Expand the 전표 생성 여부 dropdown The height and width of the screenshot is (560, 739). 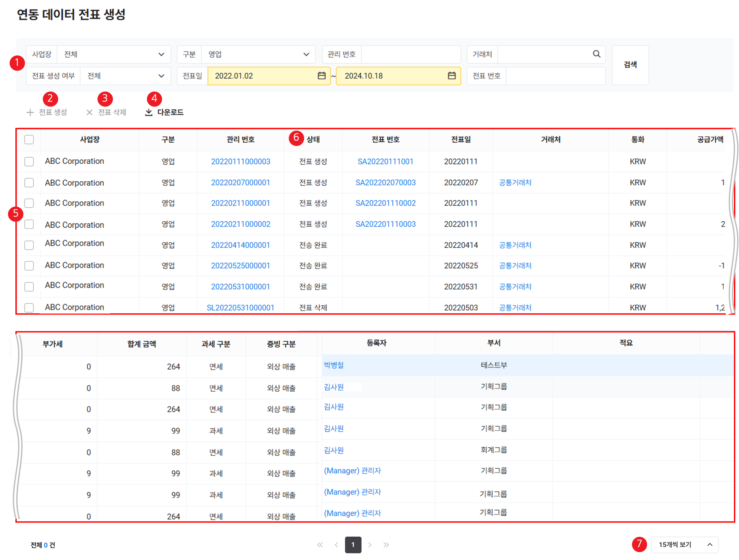tap(161, 76)
